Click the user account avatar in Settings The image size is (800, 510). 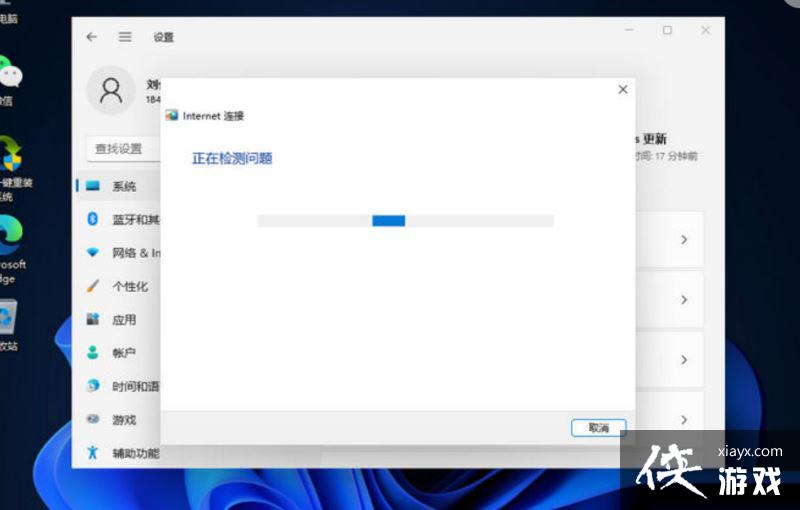pos(111,90)
